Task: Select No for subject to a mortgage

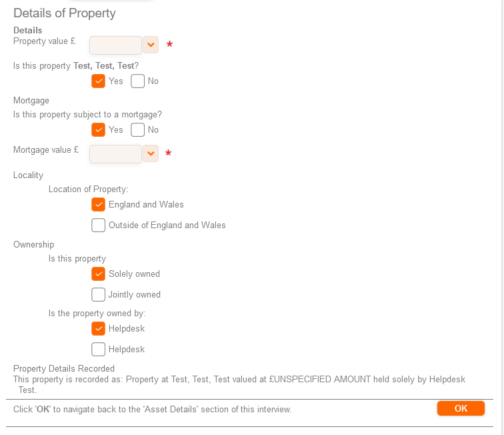Action: tap(138, 130)
